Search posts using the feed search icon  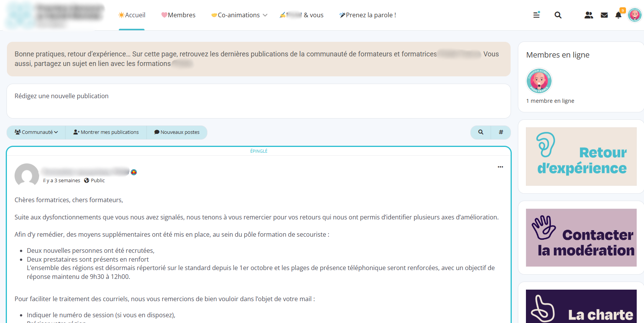click(481, 132)
